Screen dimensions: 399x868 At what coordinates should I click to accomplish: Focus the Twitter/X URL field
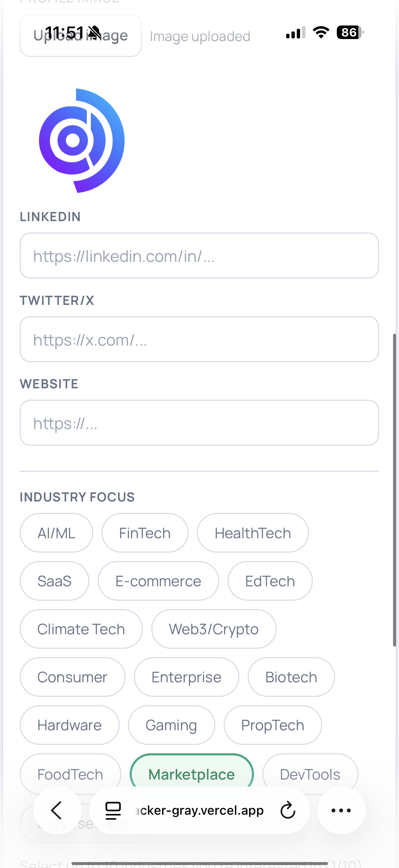pos(199,339)
